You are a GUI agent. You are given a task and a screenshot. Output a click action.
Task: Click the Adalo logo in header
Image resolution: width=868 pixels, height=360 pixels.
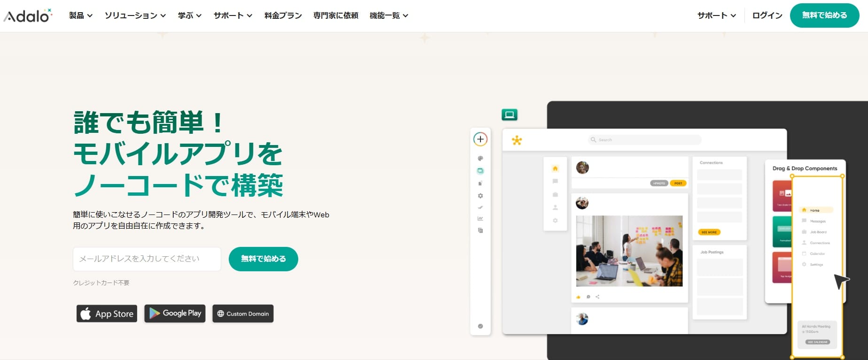(28, 16)
